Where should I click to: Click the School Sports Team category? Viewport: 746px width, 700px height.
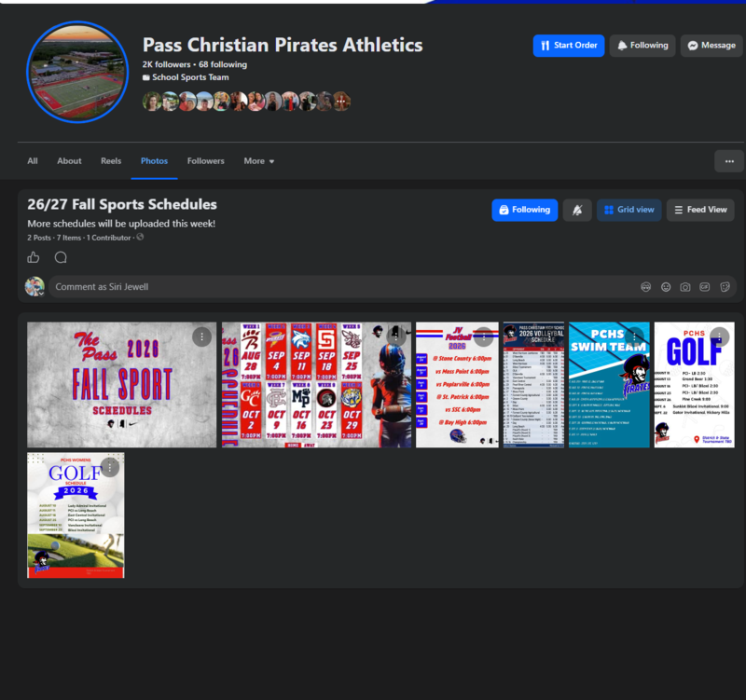point(190,77)
